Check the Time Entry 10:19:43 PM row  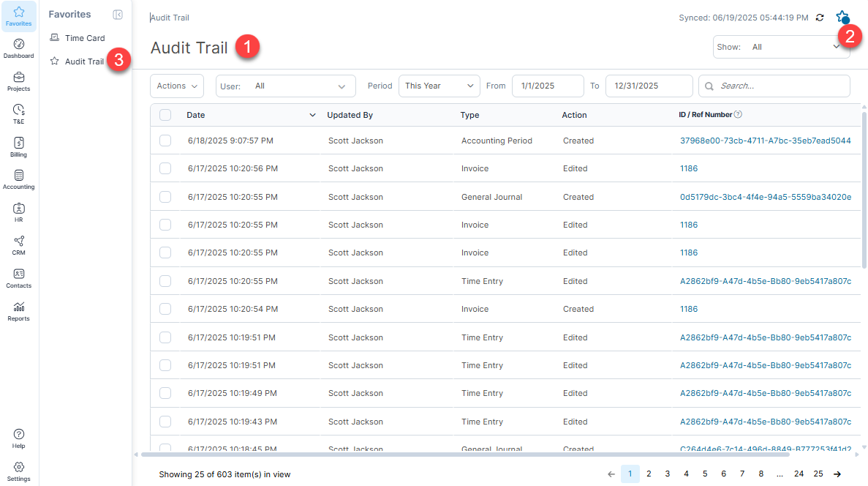[x=165, y=421]
